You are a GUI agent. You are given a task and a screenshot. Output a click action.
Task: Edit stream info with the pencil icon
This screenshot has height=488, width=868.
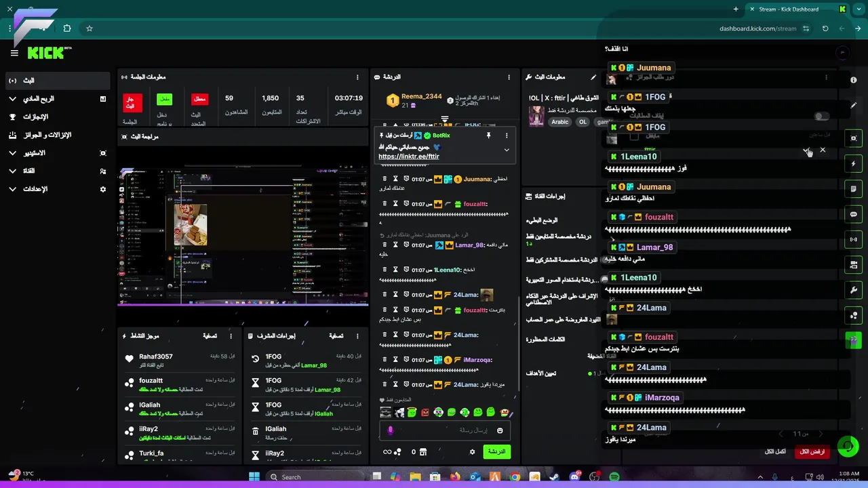(x=593, y=77)
